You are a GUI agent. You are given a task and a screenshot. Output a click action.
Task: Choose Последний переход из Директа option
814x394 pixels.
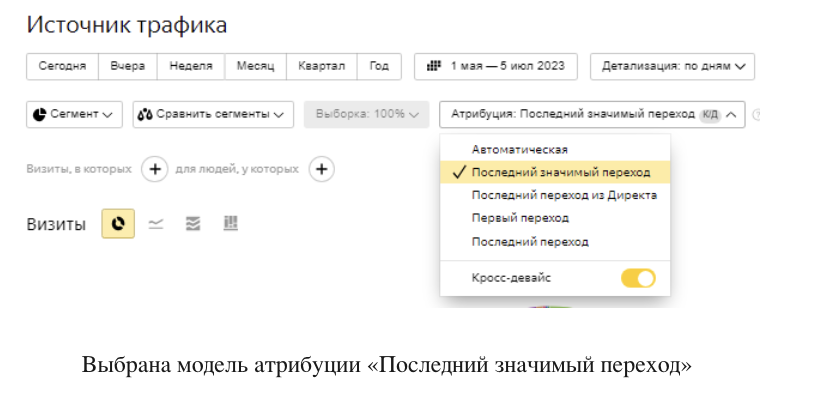[x=555, y=195]
